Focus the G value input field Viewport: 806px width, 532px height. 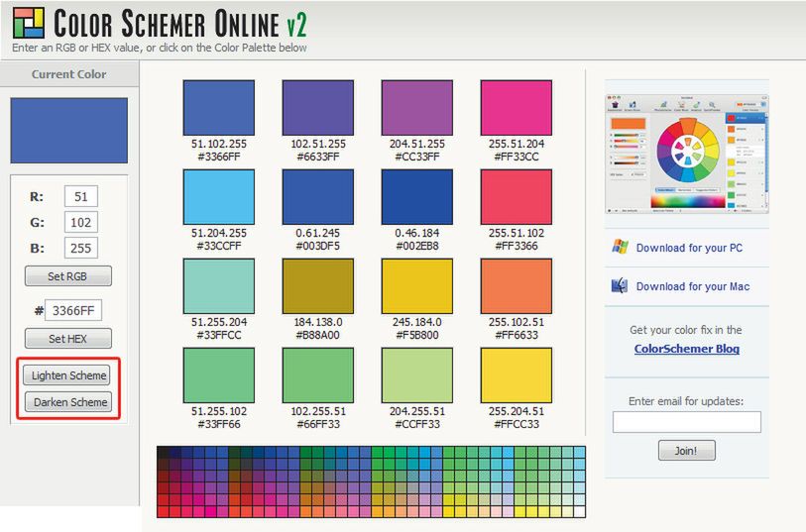pos(80,222)
